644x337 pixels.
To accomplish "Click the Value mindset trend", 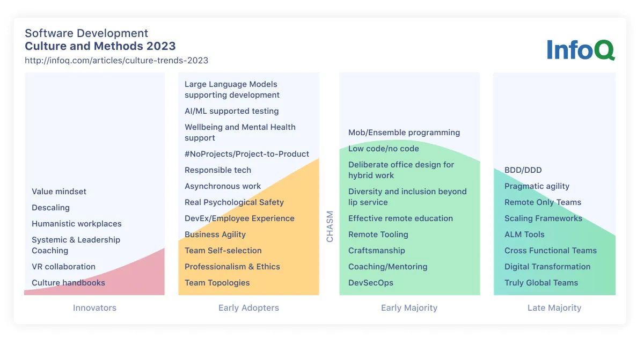I will (58, 192).
